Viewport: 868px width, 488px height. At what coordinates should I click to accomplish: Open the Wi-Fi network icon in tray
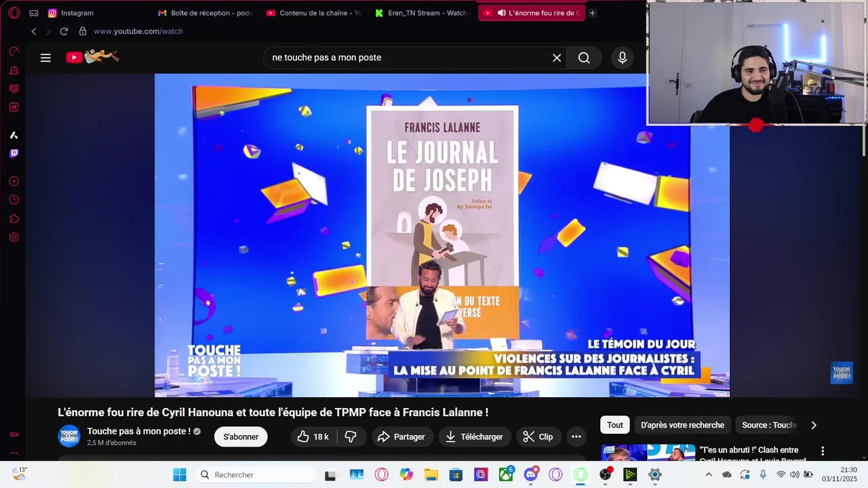[781, 474]
